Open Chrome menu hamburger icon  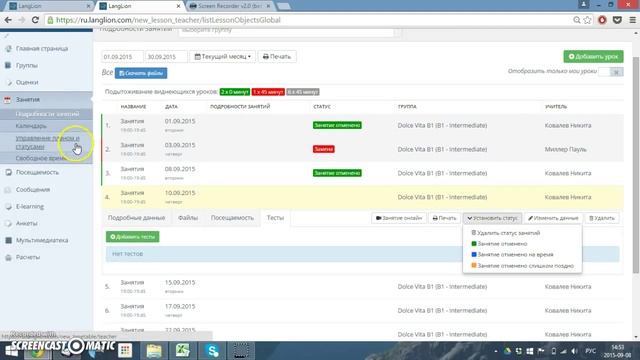pos(632,20)
